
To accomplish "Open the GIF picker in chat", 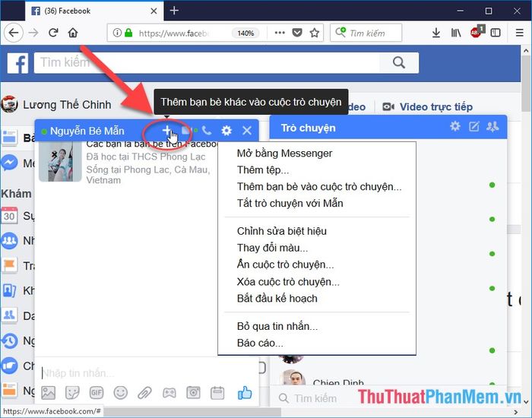I will (97, 393).
